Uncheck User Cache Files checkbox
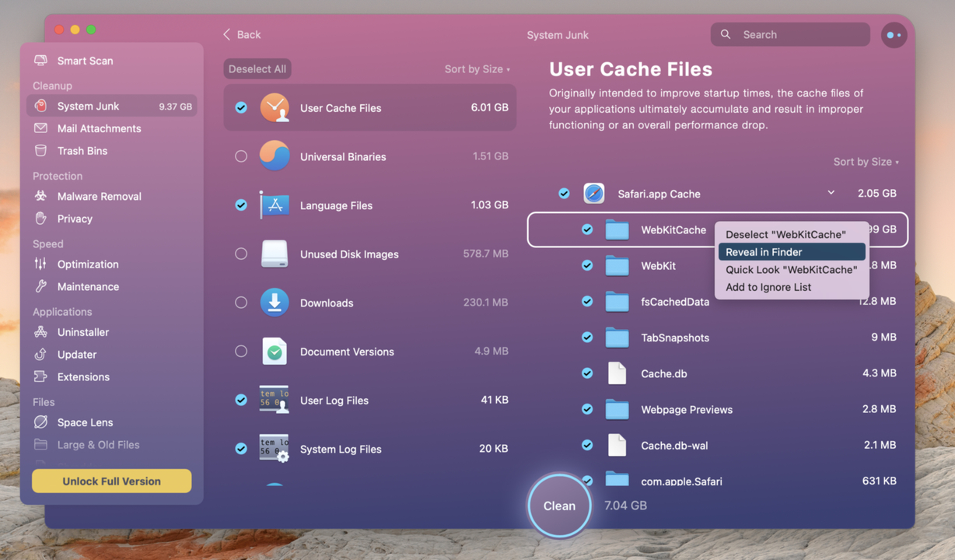This screenshot has height=560, width=955. click(x=241, y=108)
